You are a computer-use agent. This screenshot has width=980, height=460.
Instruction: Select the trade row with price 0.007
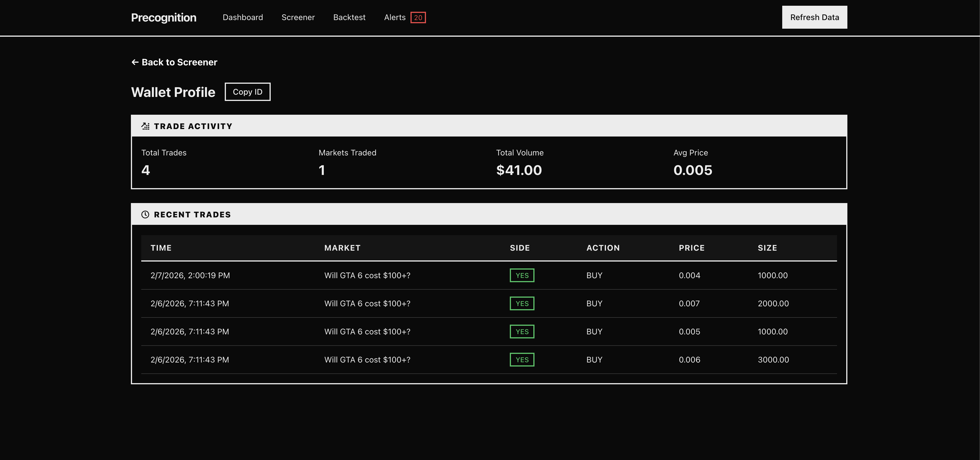coord(489,303)
